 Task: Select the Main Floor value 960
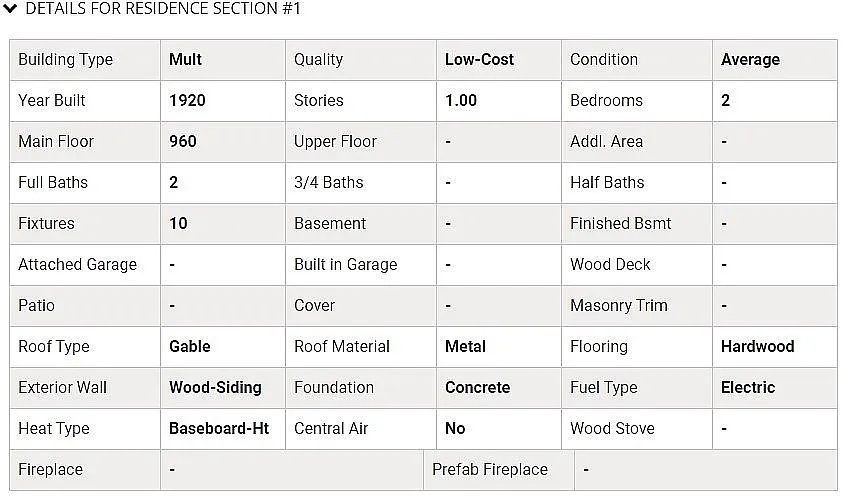tap(183, 141)
